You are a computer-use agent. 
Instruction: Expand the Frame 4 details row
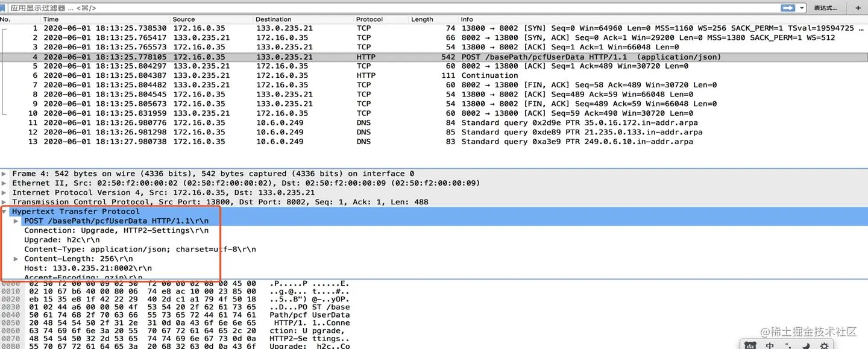tap(5, 174)
